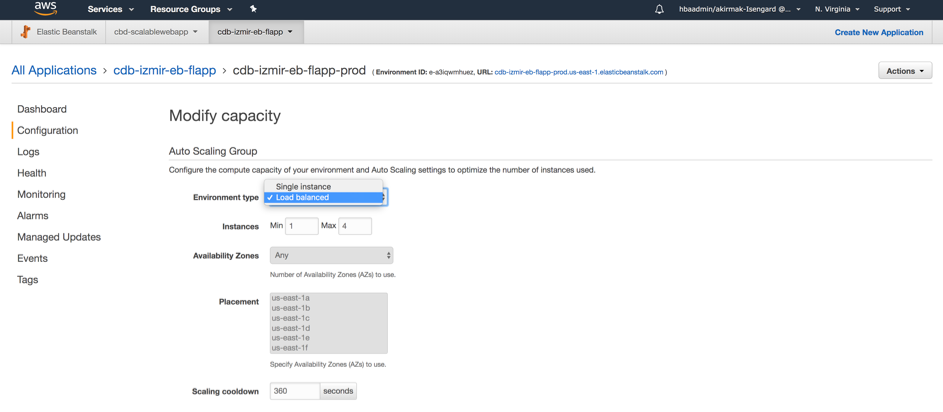Click the AWS logo home icon
Viewport: 943px width, 412px height.
(46, 8)
